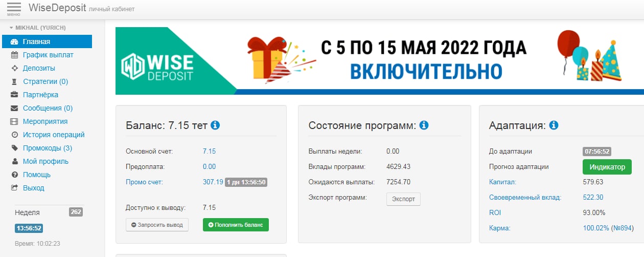644x257 pixels.
Task: Go to История операций page
Action: (54, 135)
